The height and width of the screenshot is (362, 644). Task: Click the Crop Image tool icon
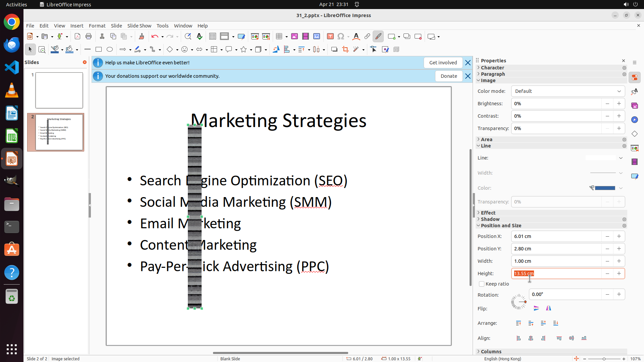(x=345, y=50)
